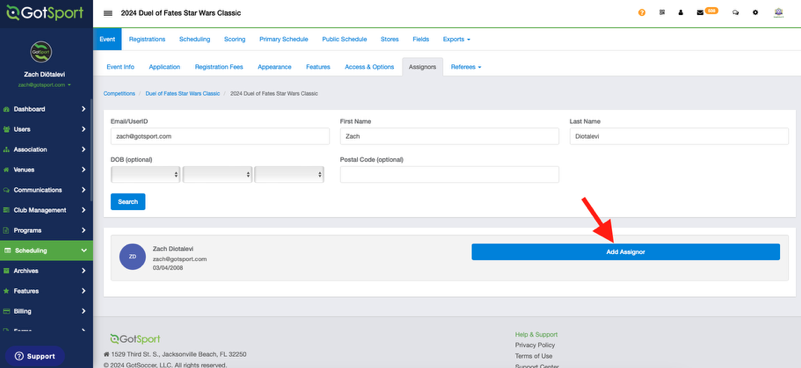
Task: Select the Assignors sub-tab
Action: (x=422, y=67)
